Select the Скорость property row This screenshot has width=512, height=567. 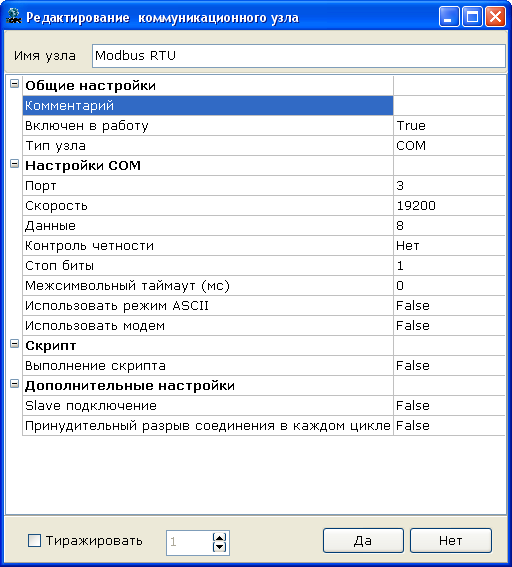click(x=208, y=206)
